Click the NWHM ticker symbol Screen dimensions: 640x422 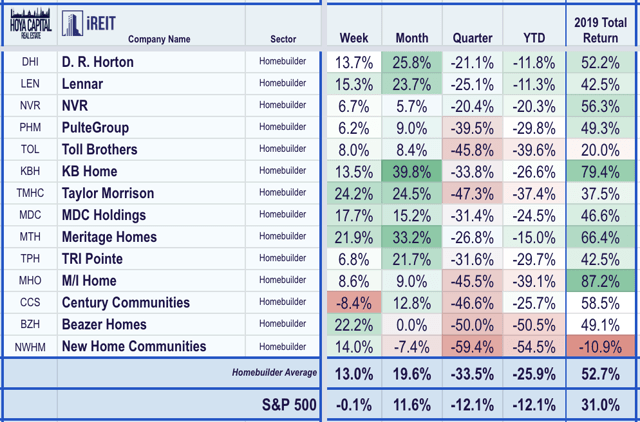click(29, 347)
